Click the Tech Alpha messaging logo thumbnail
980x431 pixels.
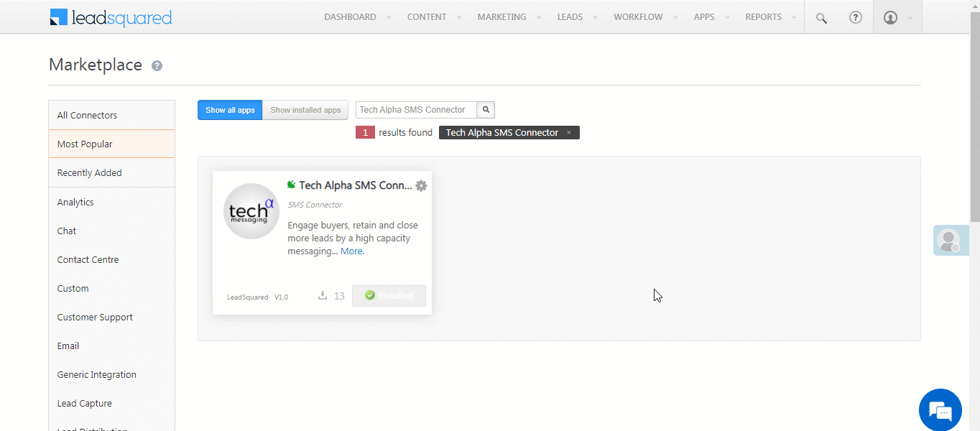[x=251, y=211]
